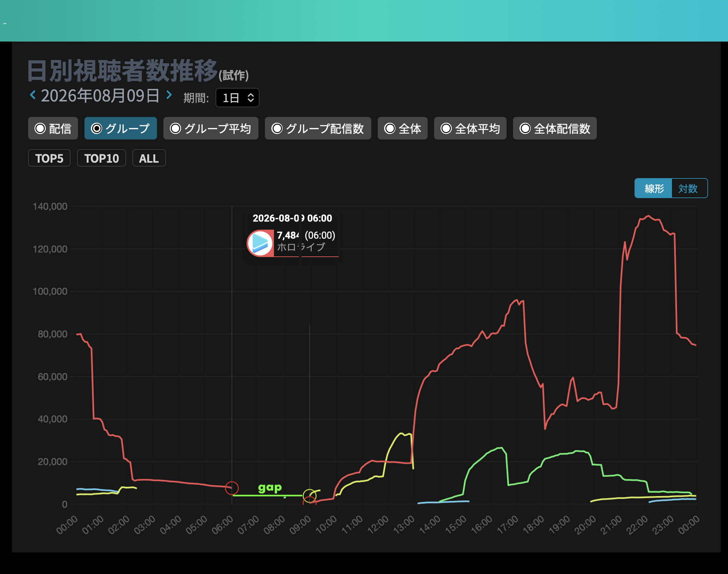Go to the previous day arrow

pyautogui.click(x=33, y=95)
